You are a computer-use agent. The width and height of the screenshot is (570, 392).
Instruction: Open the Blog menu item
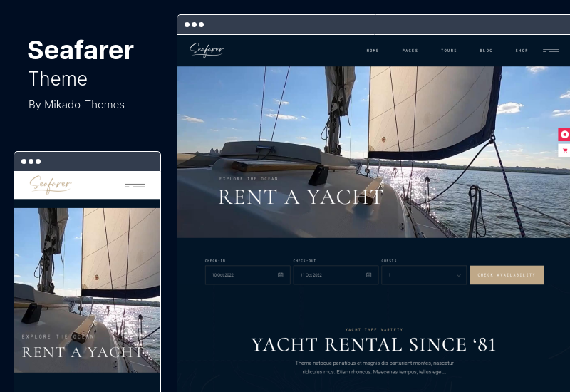click(x=486, y=51)
